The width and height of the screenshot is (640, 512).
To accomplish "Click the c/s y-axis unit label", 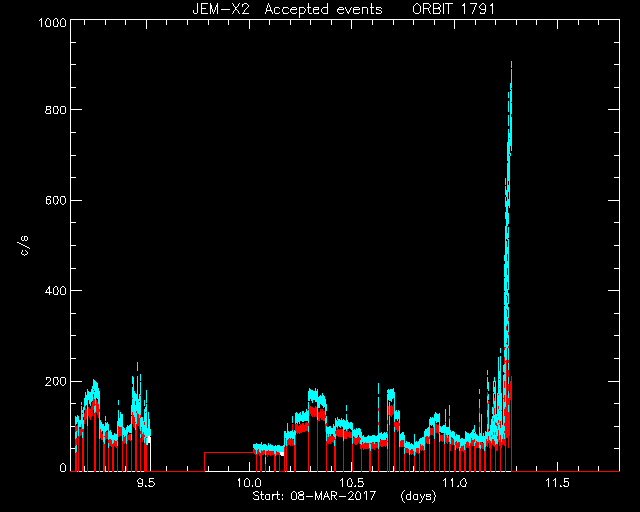I will point(25,245).
